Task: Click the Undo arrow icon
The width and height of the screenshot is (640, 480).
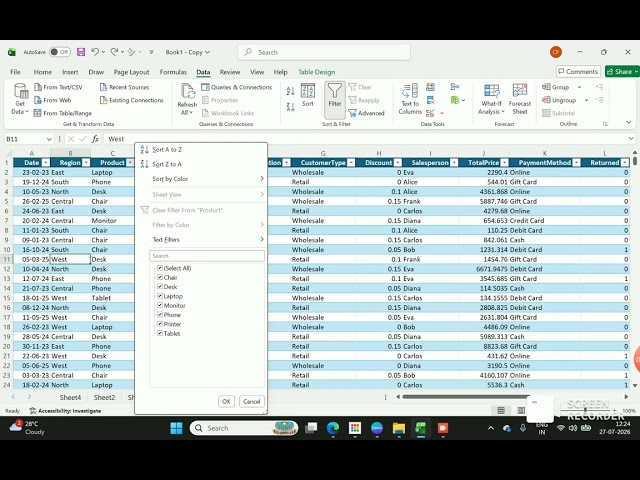Action: (x=95, y=52)
